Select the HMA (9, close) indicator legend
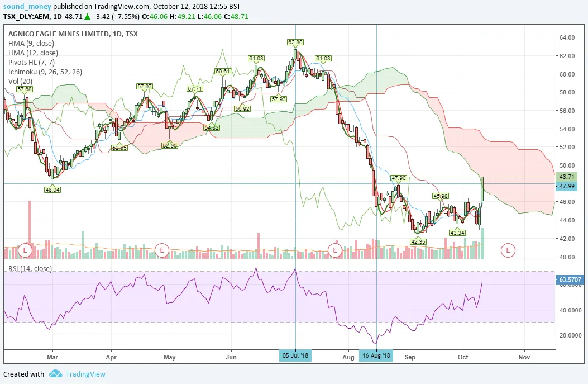This screenshot has width=588, height=384. pos(31,43)
